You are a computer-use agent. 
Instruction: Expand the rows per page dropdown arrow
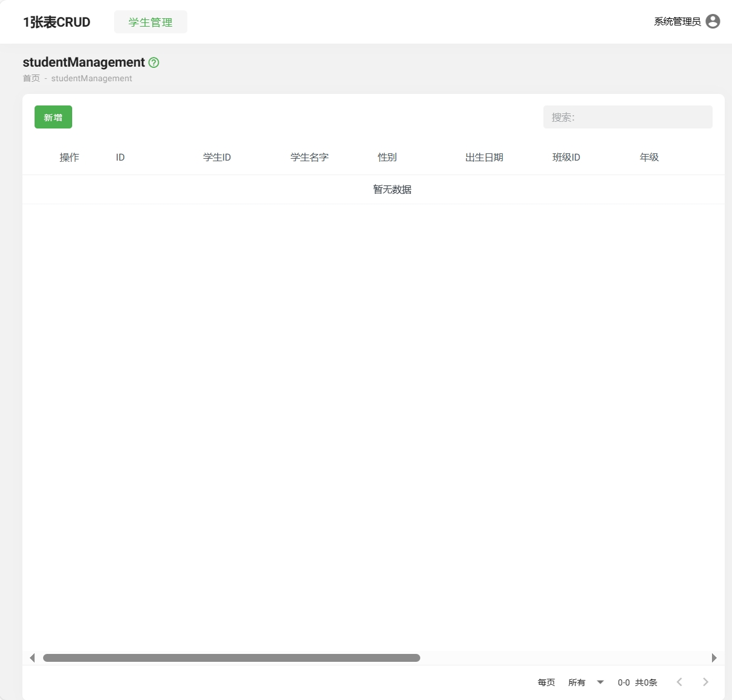click(x=600, y=682)
